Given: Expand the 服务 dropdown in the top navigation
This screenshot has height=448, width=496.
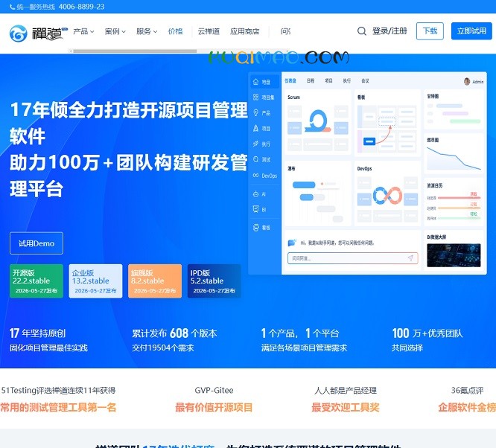Looking at the screenshot, I should click(x=147, y=31).
